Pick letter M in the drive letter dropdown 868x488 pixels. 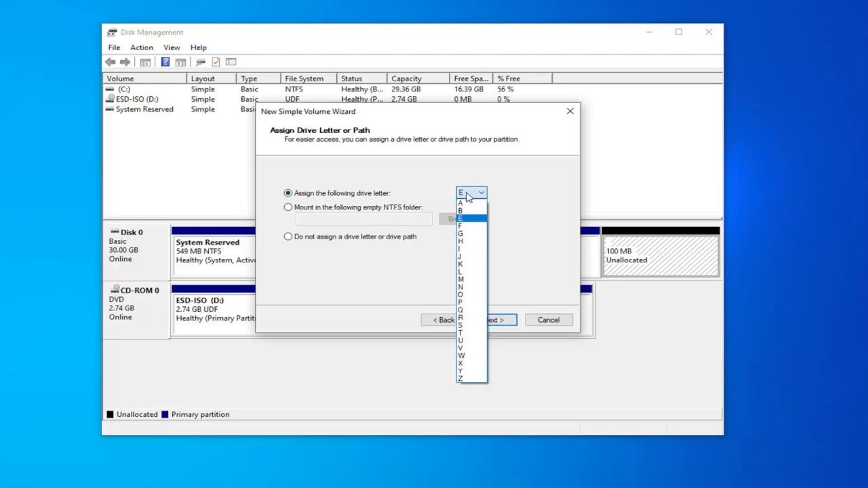460,279
